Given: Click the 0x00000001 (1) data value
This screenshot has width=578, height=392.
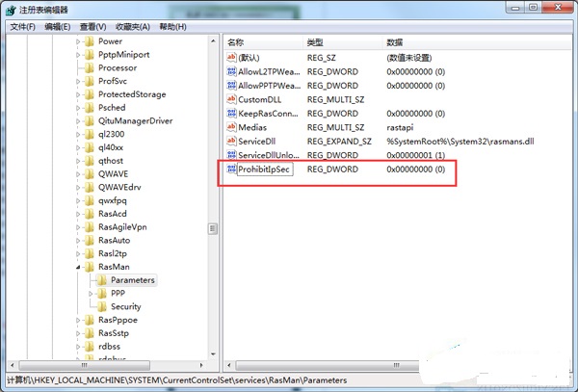Looking at the screenshot, I should 416,155.
